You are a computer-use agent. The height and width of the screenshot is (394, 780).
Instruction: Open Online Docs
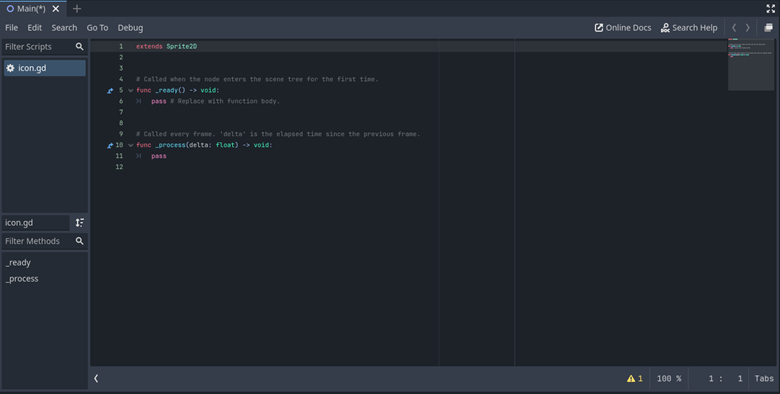coord(623,28)
